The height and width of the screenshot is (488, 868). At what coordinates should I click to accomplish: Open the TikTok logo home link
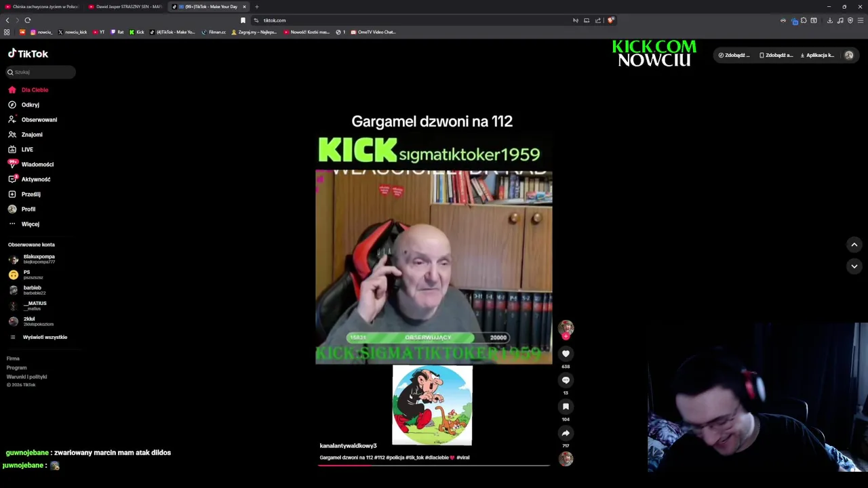pos(28,54)
